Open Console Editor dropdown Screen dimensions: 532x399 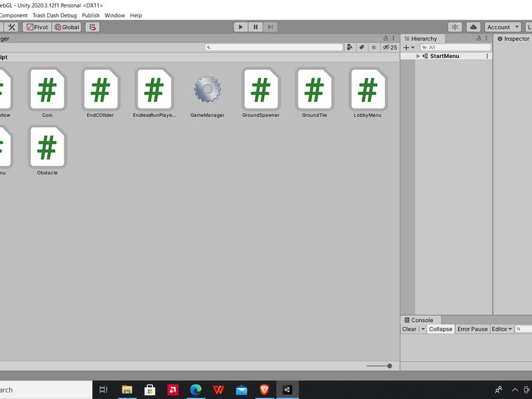point(502,329)
